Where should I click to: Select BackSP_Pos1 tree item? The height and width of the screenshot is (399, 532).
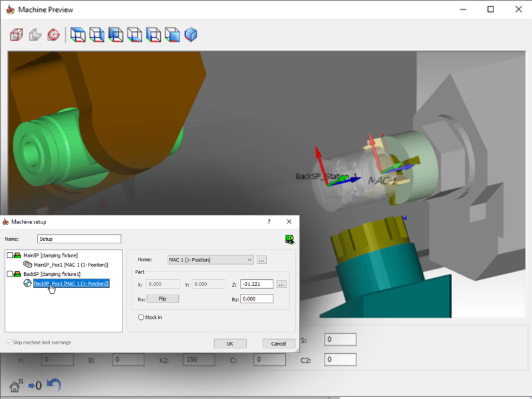70,283
